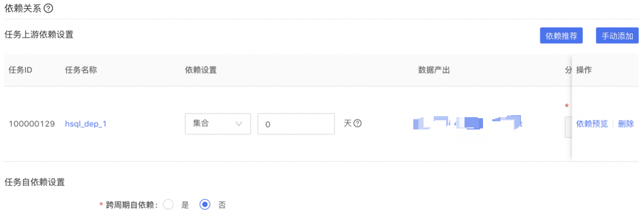644x218 pixels.
Task: Click the 依赖推荐 button
Action: pos(561,36)
